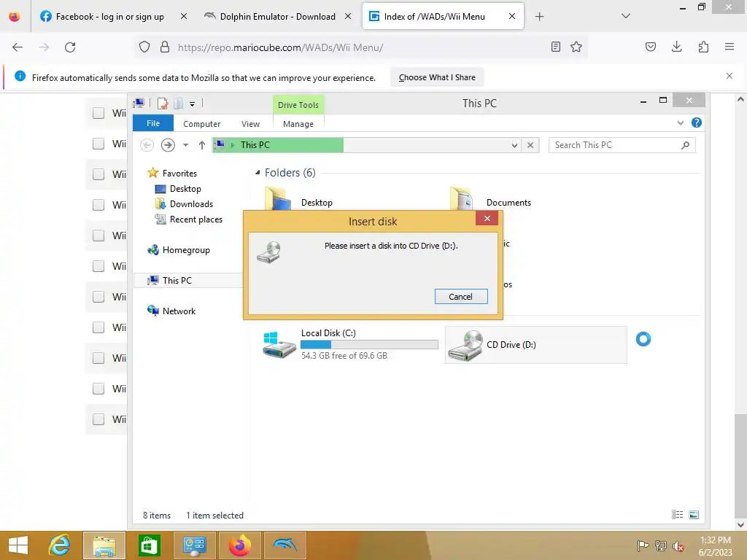The width and height of the screenshot is (747, 560).
Task: Go forward in File Explorer
Action: click(x=168, y=145)
